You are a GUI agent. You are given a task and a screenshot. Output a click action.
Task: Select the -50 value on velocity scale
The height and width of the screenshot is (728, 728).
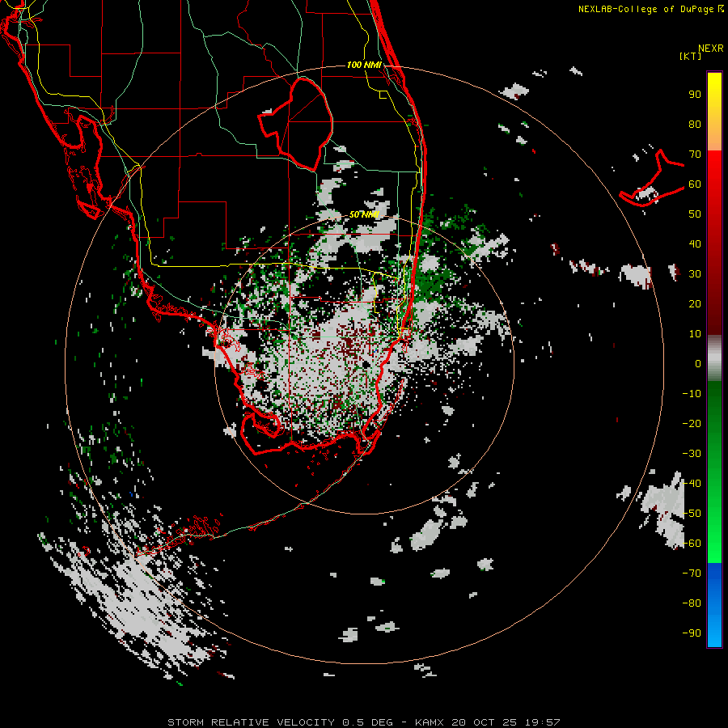(692, 514)
